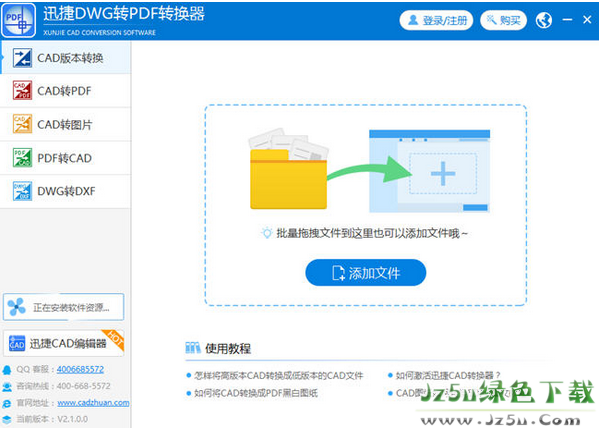601x433 pixels.
Task: Click the CAD version conversion arrows icon
Action: [x=22, y=58]
